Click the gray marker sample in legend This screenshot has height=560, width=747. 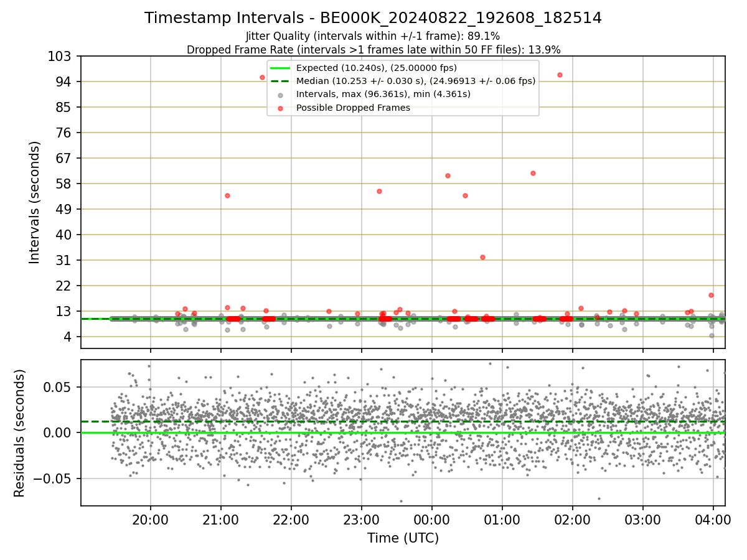[x=280, y=95]
